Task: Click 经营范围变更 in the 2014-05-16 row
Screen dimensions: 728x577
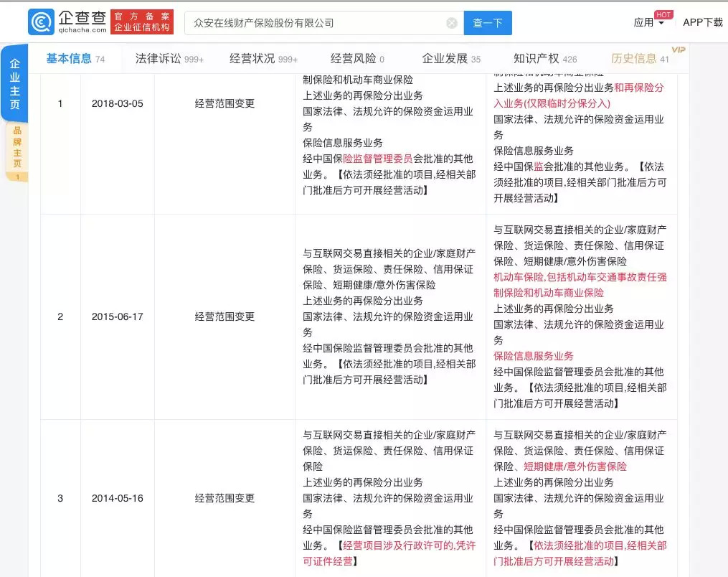Action: (224, 498)
